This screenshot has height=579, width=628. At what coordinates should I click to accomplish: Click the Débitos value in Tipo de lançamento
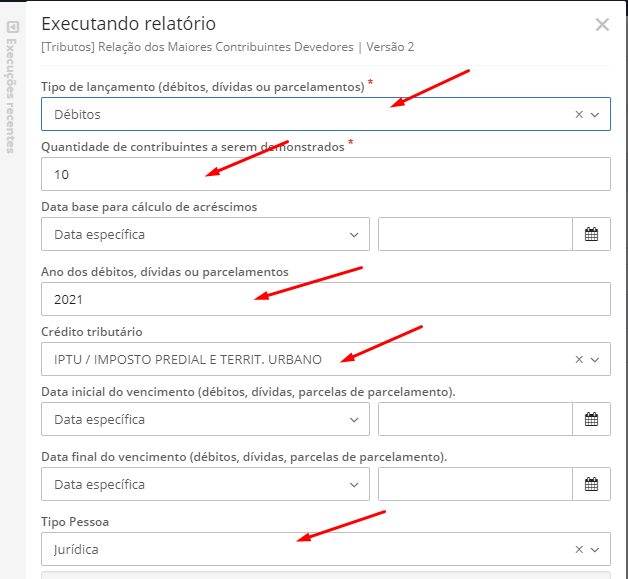77,115
